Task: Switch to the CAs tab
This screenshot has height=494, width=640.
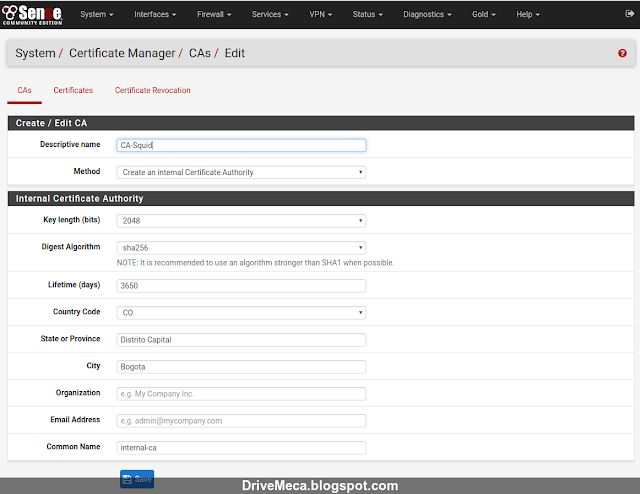Action: [x=24, y=90]
